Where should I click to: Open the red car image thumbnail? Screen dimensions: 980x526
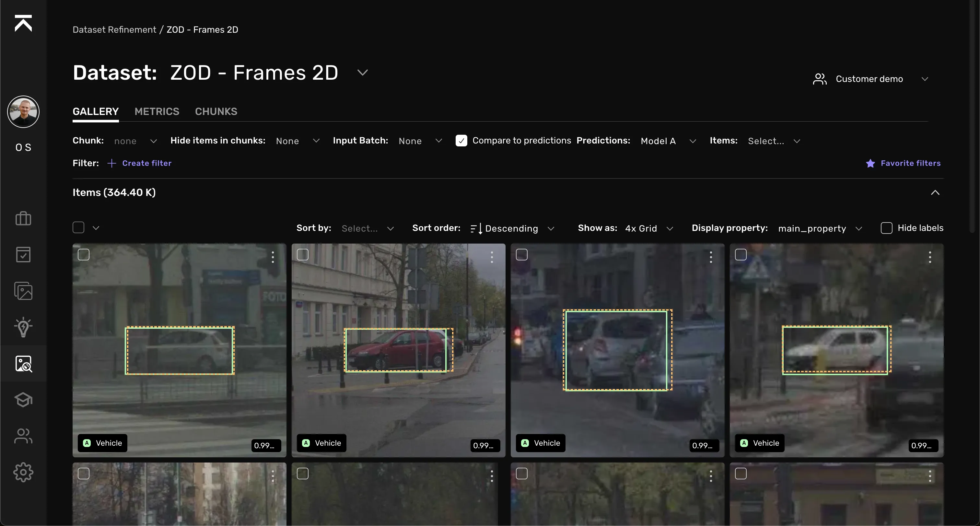398,350
